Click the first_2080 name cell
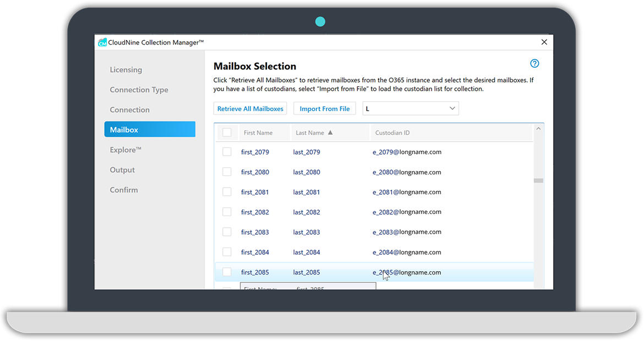 pos(255,172)
